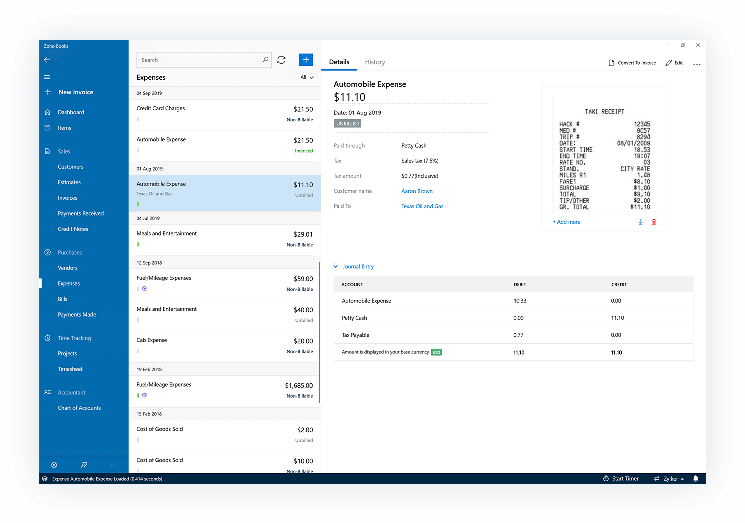Select the $29.01 Meals and Entertainment expense

(225, 238)
